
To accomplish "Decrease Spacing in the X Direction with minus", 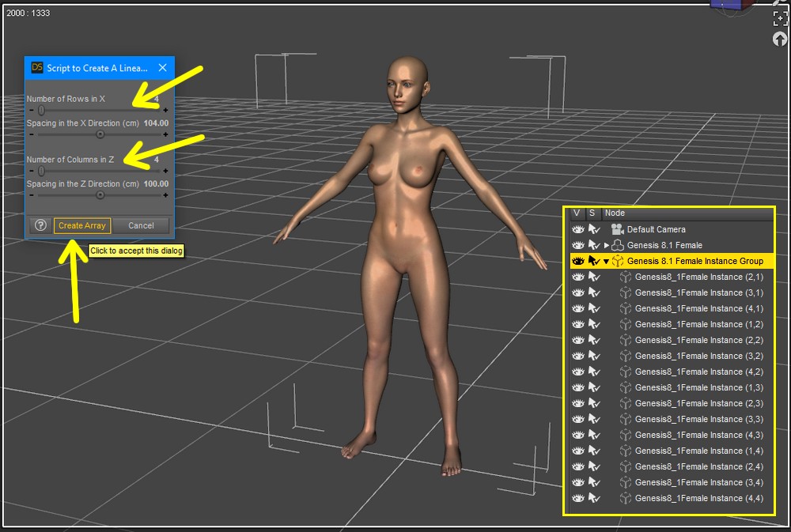I will pyautogui.click(x=32, y=134).
